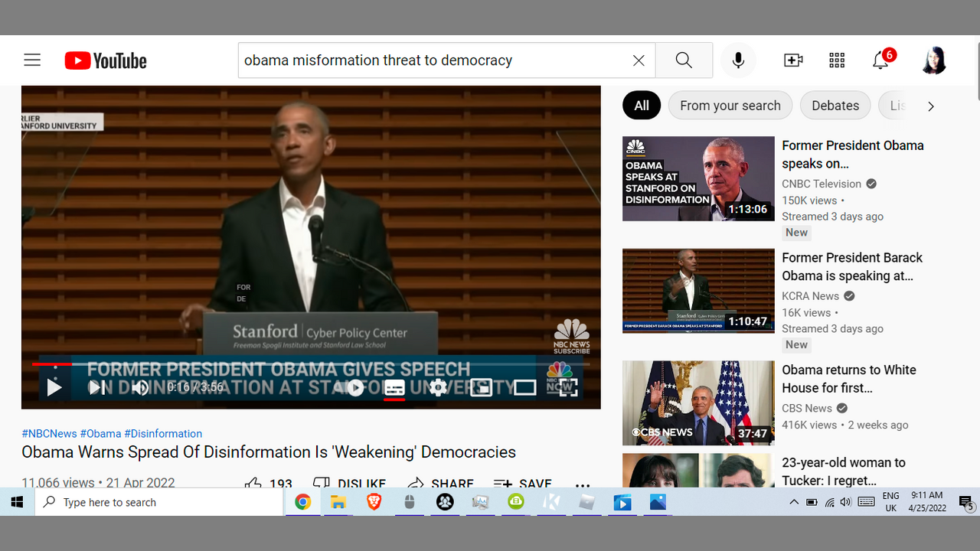980x551 pixels.
Task: Open CNBC Obama Stanford video thumbnail
Action: [x=698, y=179]
